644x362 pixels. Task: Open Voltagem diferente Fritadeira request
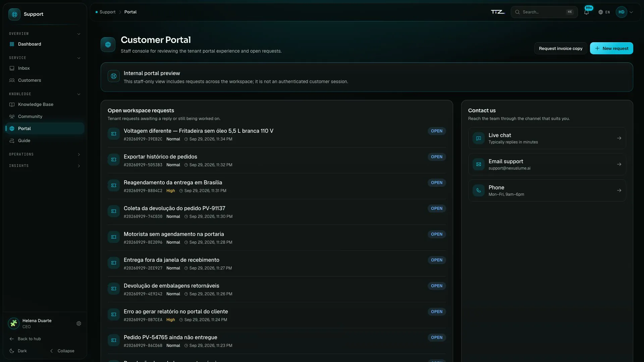(199, 131)
